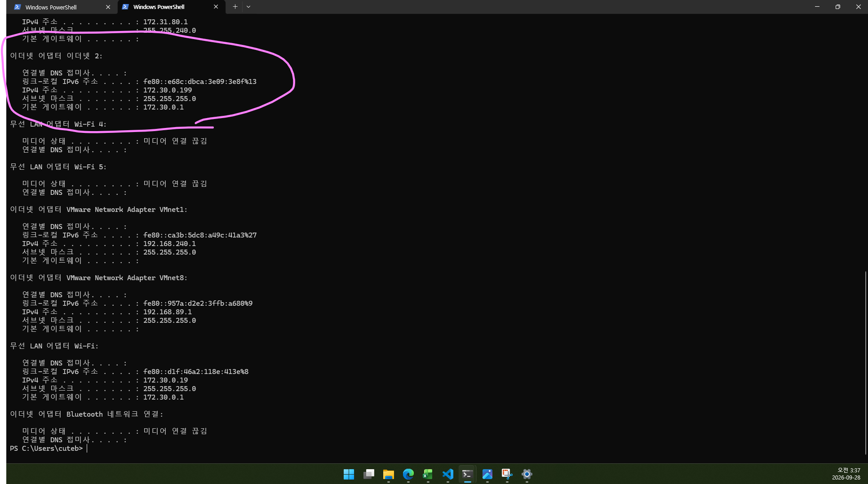Open Excel from the taskbar

tap(428, 474)
